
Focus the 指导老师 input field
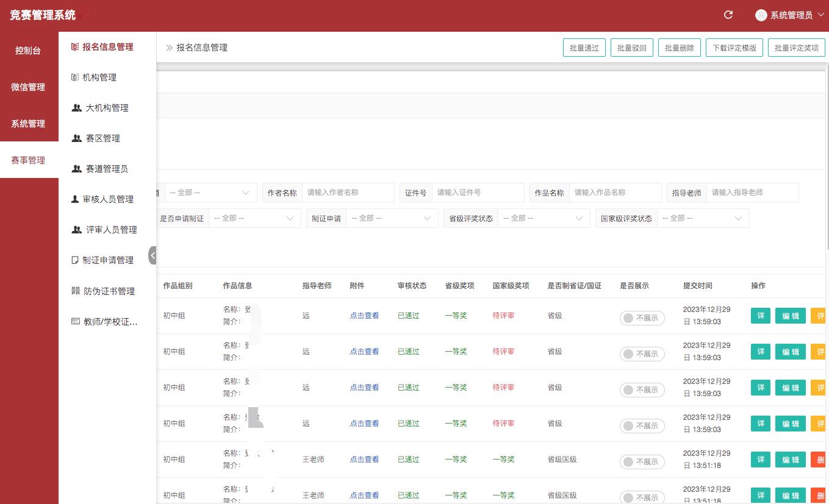point(753,193)
